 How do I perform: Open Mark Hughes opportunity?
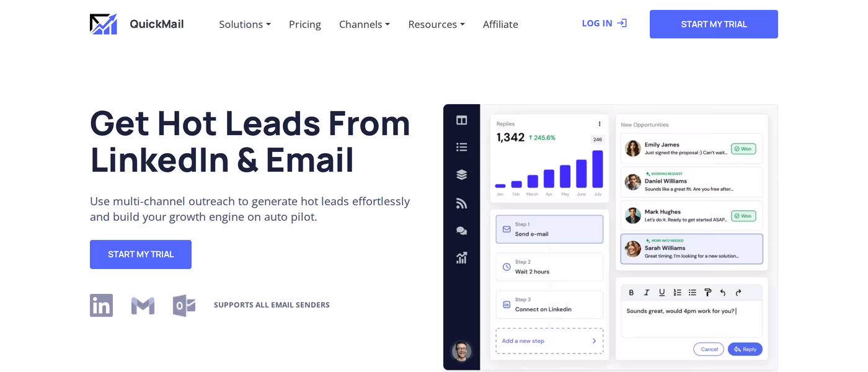692,215
